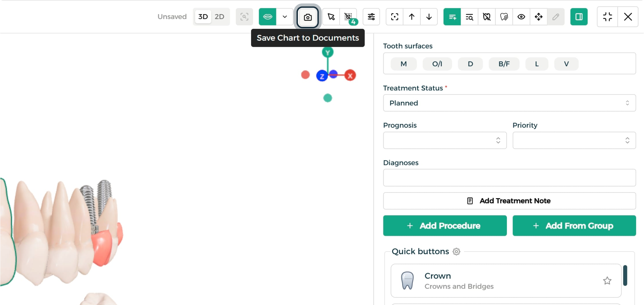Toggle the L tooth surface

pos(537,64)
